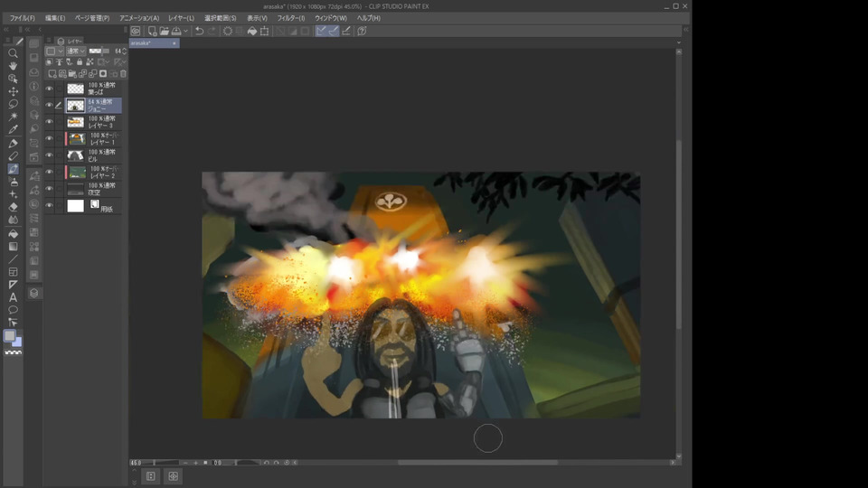868x488 pixels.
Task: Select the Pen tool
Action: point(13,144)
